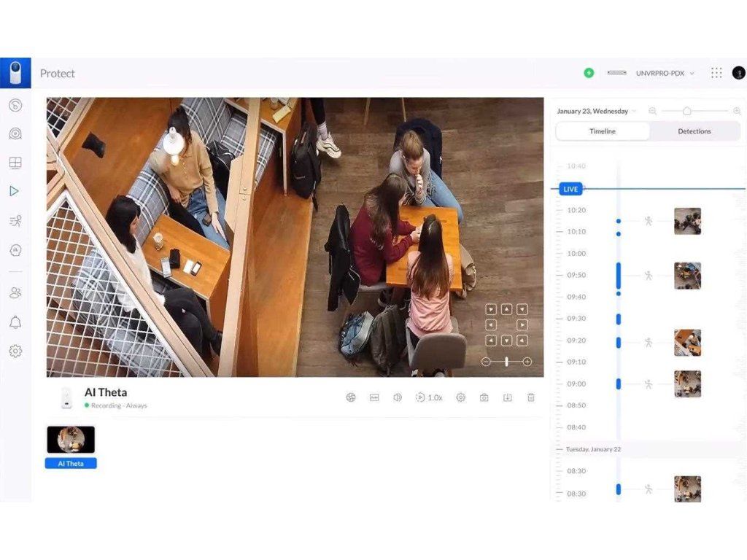Image resolution: width=747 pixels, height=560 pixels.
Task: Click the AI Theta camera name heading
Action: [106, 392]
